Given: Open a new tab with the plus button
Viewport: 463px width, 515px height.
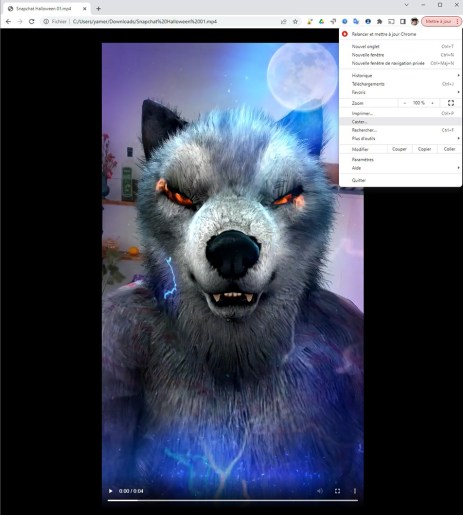Looking at the screenshot, I should (98, 9).
